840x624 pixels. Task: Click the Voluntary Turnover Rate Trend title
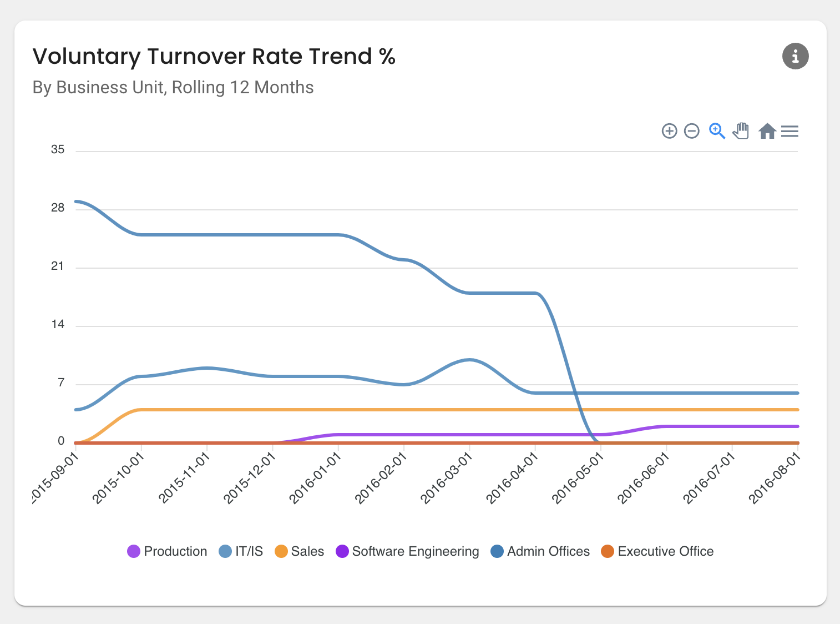[x=214, y=57]
